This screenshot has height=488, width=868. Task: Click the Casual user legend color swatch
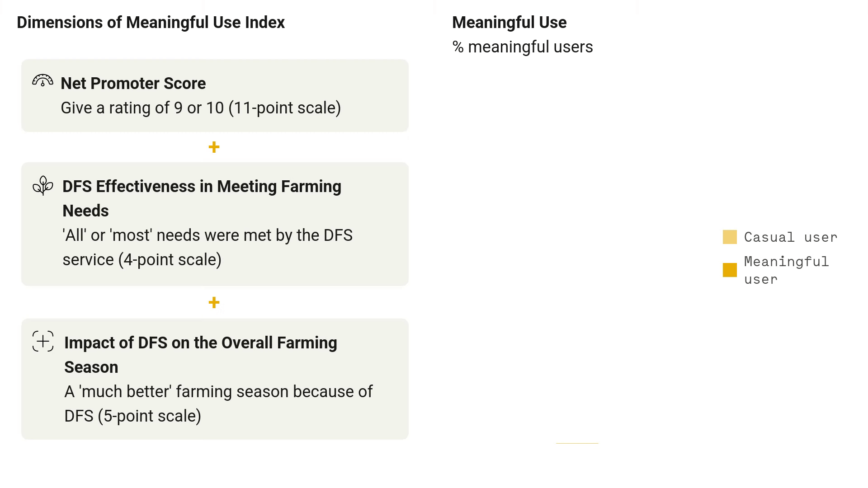coord(730,237)
